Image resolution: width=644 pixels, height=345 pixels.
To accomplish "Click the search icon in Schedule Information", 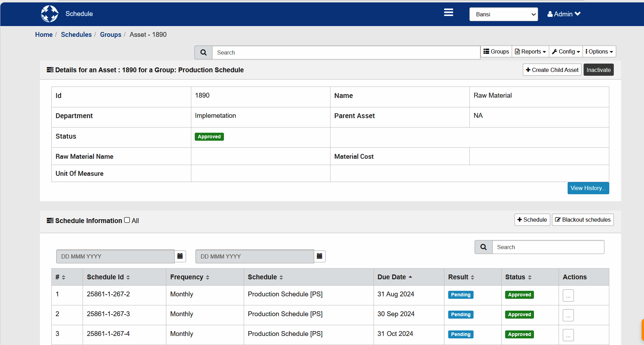I will click(483, 247).
